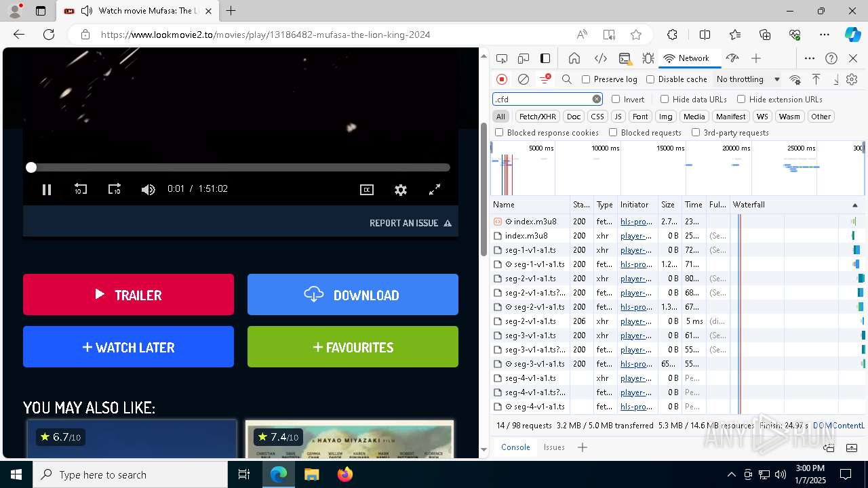Mute the video player volume

coord(148,190)
